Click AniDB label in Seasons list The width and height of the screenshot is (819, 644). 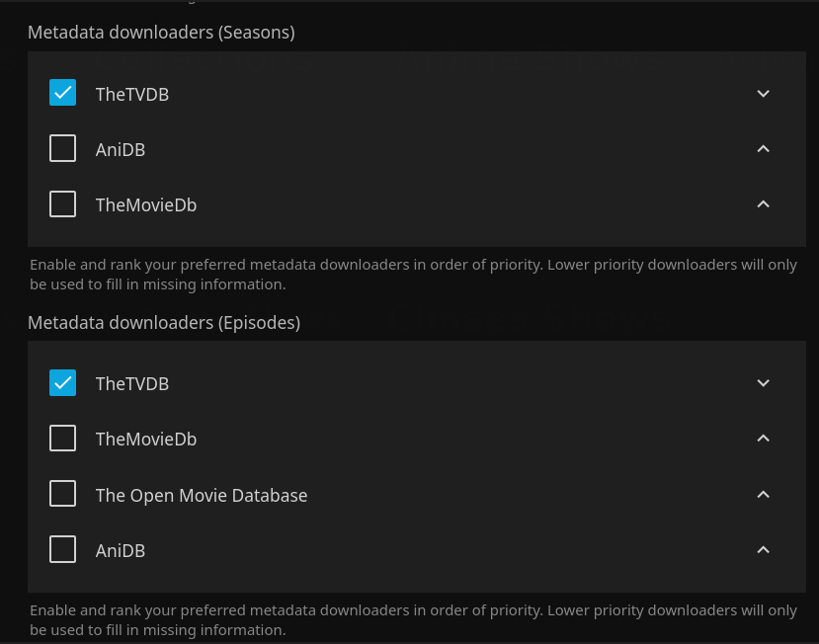(121, 150)
